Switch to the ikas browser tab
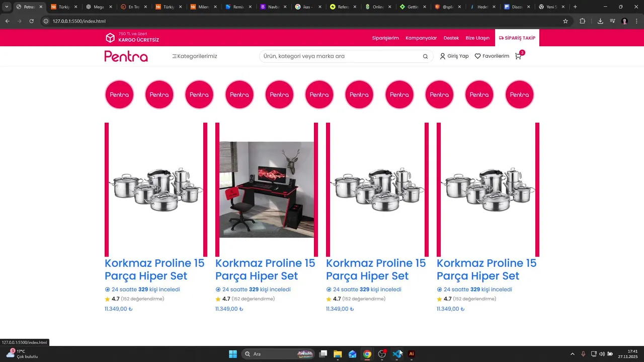The image size is (644, 362). (x=307, y=7)
